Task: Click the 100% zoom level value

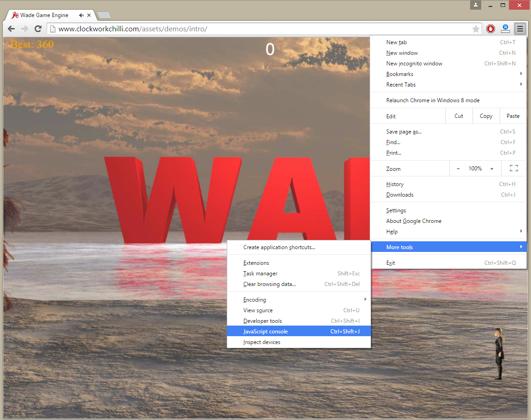Action: point(475,169)
